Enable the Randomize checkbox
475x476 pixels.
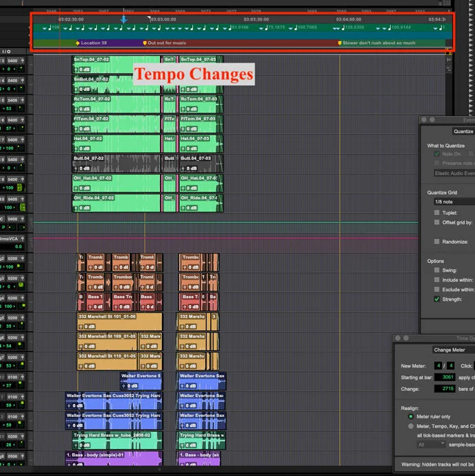tap(437, 242)
